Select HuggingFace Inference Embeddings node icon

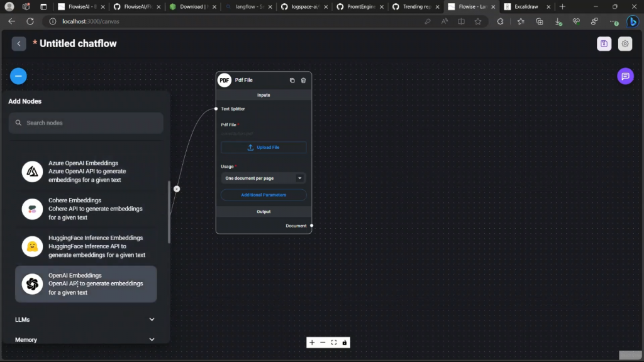pos(32,246)
